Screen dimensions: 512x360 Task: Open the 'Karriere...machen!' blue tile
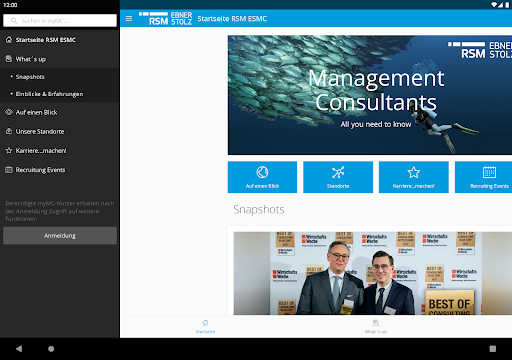pyautogui.click(x=414, y=177)
